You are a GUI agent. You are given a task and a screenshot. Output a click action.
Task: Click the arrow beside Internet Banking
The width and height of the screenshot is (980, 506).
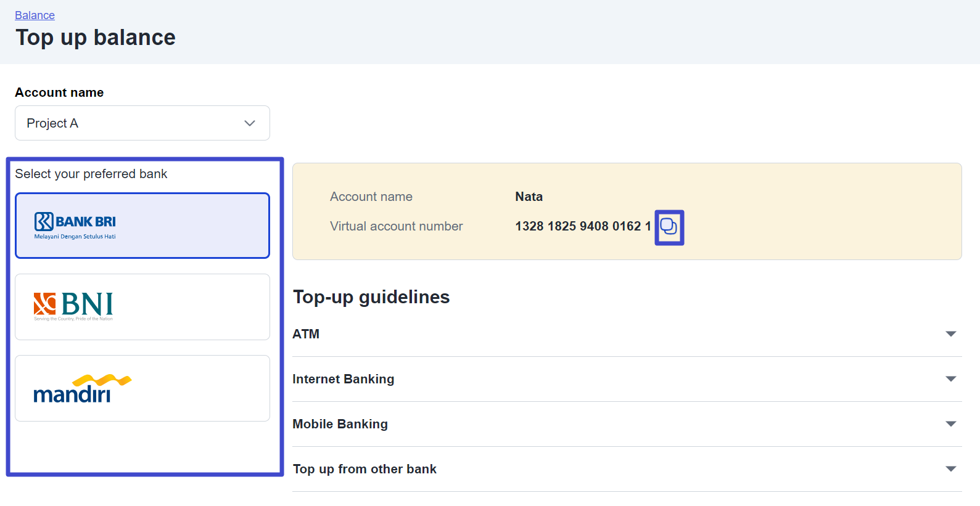[950, 379]
